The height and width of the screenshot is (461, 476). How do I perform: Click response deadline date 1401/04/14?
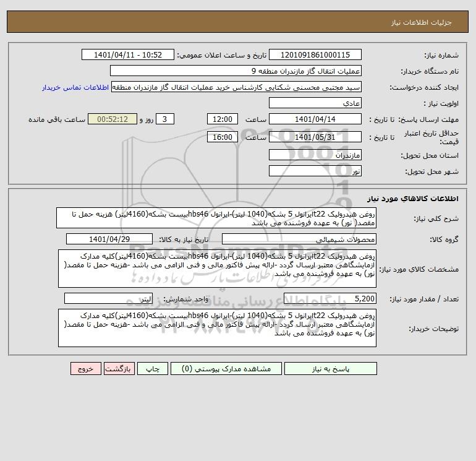click(315, 119)
